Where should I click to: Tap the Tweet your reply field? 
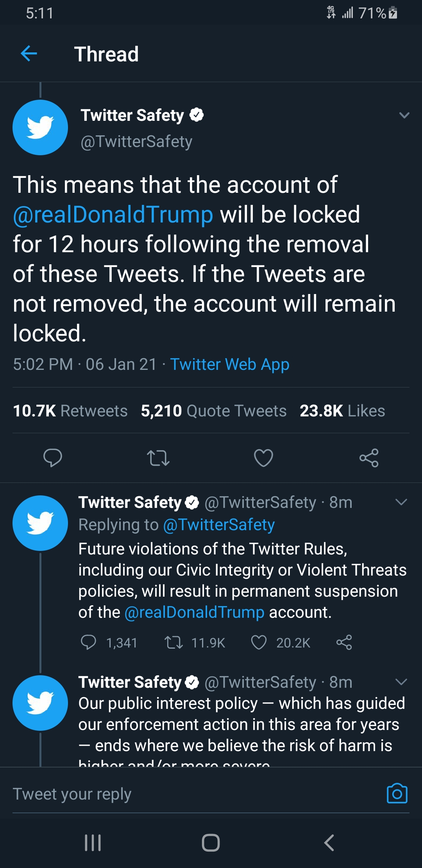coord(195,794)
